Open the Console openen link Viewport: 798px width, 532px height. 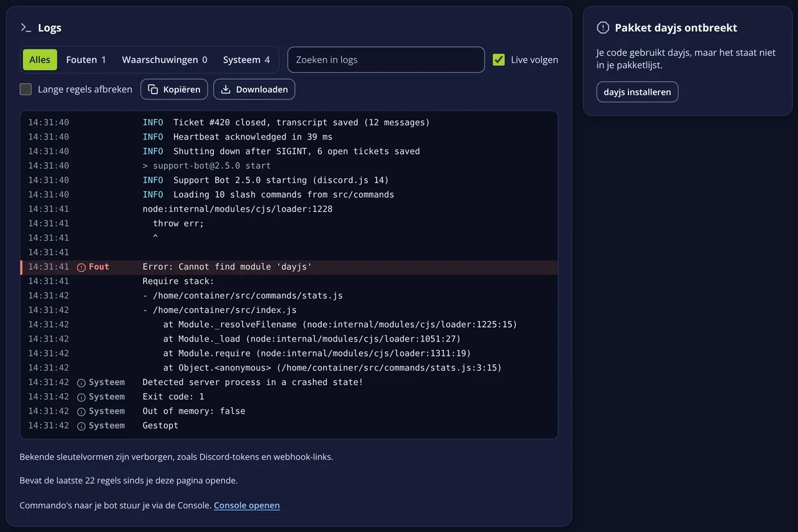pyautogui.click(x=247, y=505)
